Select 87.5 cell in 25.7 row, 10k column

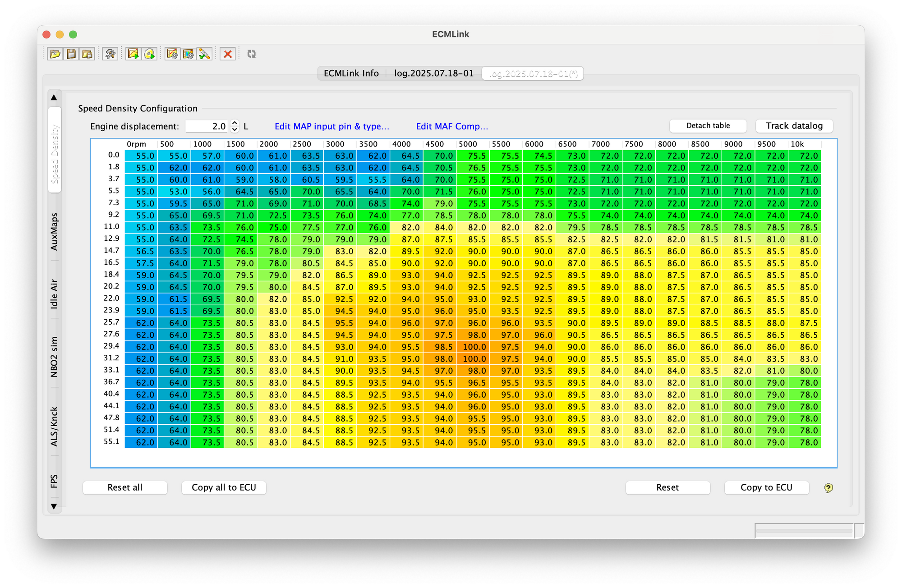click(x=805, y=323)
